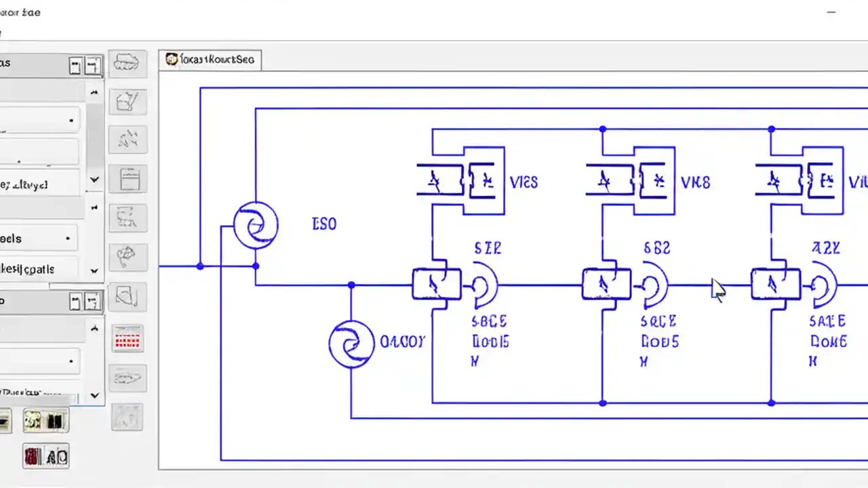Screen dimensions: 868x488
Task: Select the circular source symbol near 'ESO' label
Action: pos(256,225)
